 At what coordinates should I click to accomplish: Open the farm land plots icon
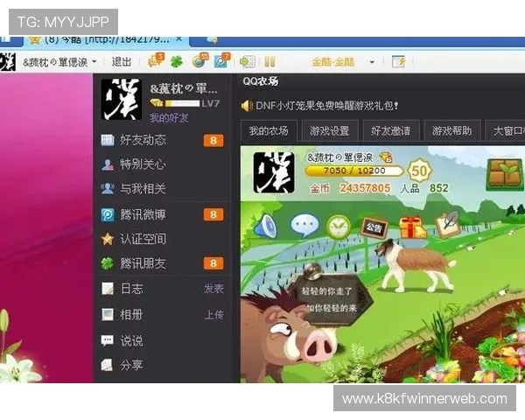pyautogui.click(x=505, y=174)
